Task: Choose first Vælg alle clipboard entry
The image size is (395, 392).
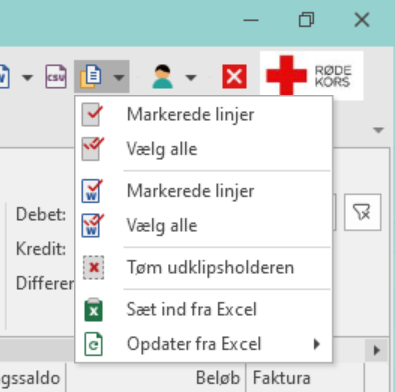Action: click(204, 149)
